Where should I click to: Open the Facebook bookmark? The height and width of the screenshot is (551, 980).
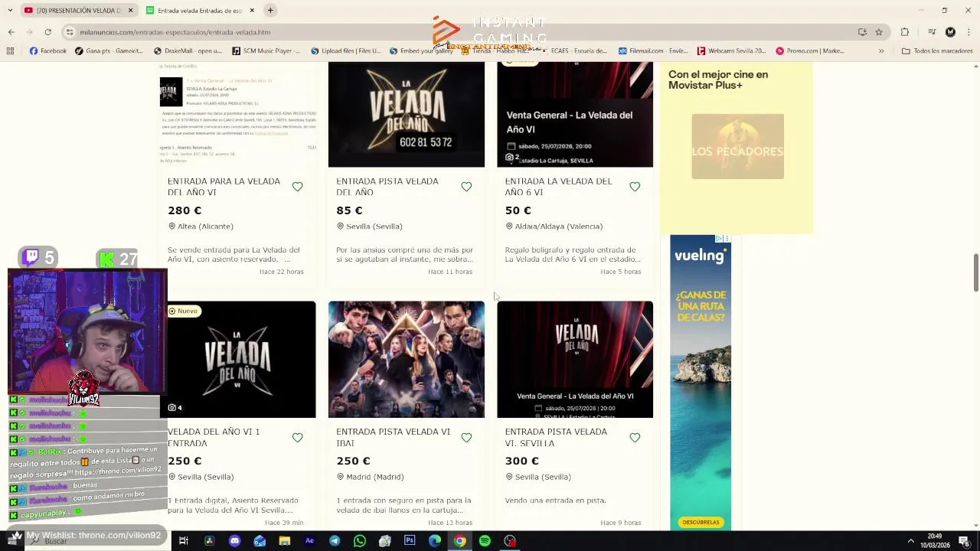click(47, 51)
